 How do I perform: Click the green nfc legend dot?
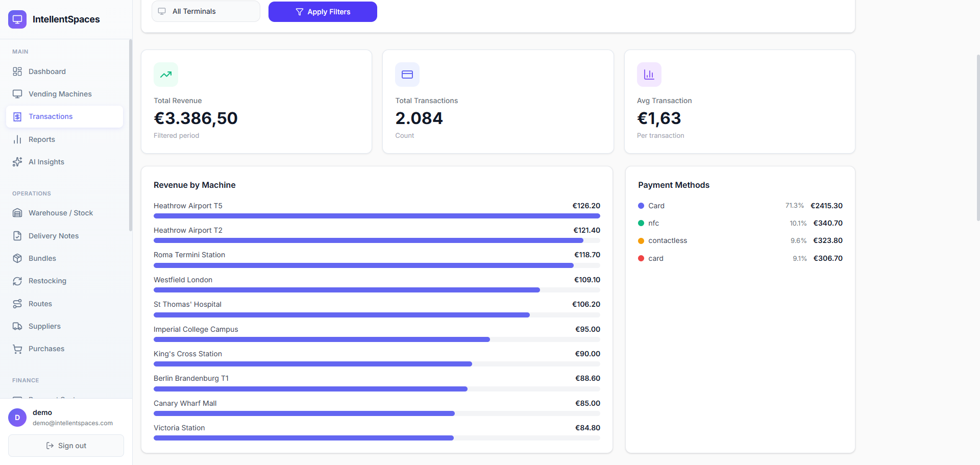641,223
